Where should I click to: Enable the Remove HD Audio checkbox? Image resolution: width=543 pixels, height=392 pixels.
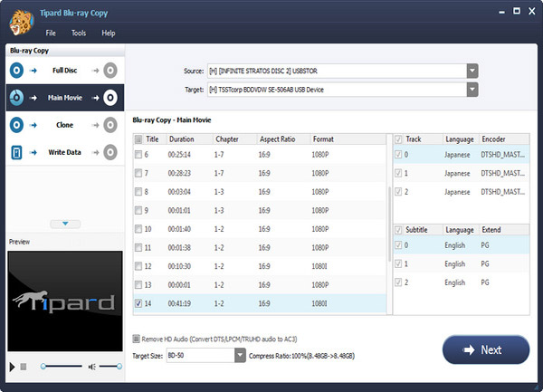pos(137,339)
